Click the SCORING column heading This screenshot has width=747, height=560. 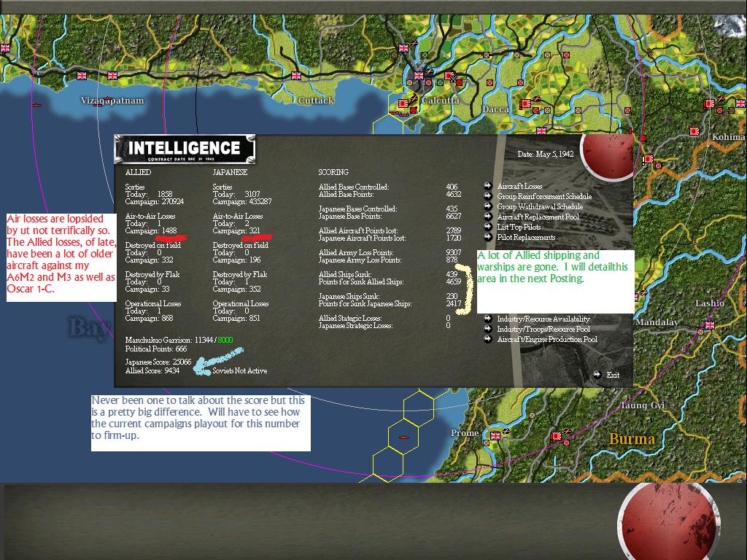333,172
